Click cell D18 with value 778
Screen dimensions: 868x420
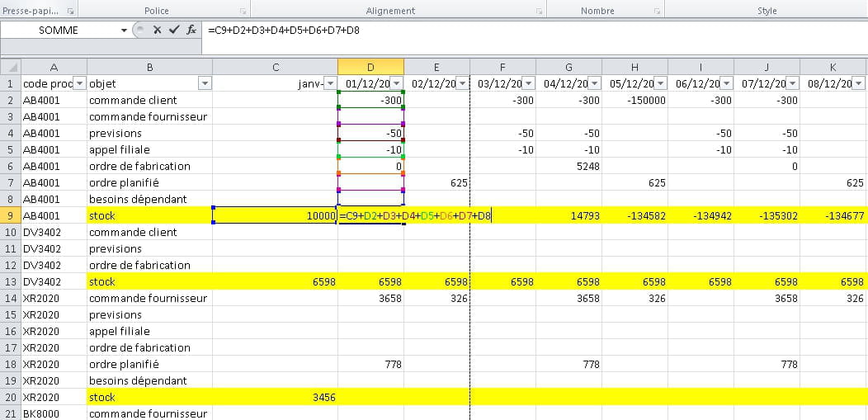tap(371, 364)
